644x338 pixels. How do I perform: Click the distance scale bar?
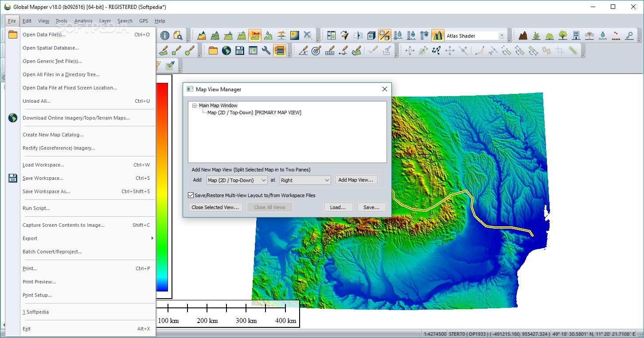tap(228, 314)
